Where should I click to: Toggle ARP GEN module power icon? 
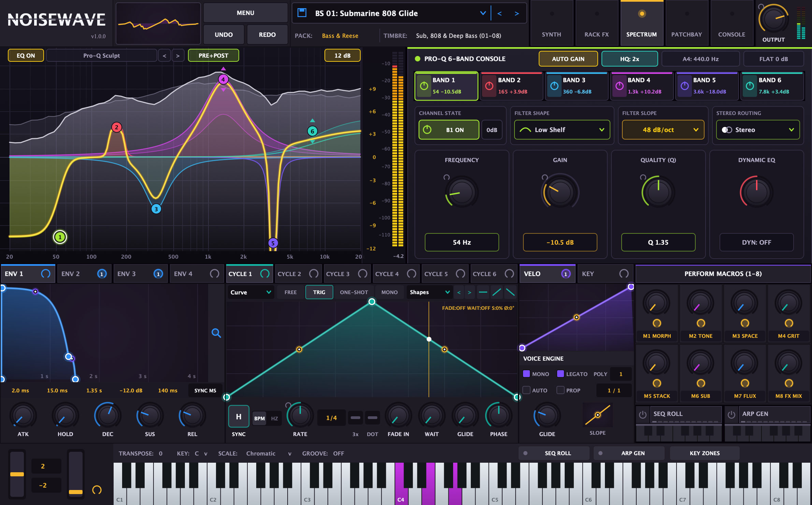731,415
